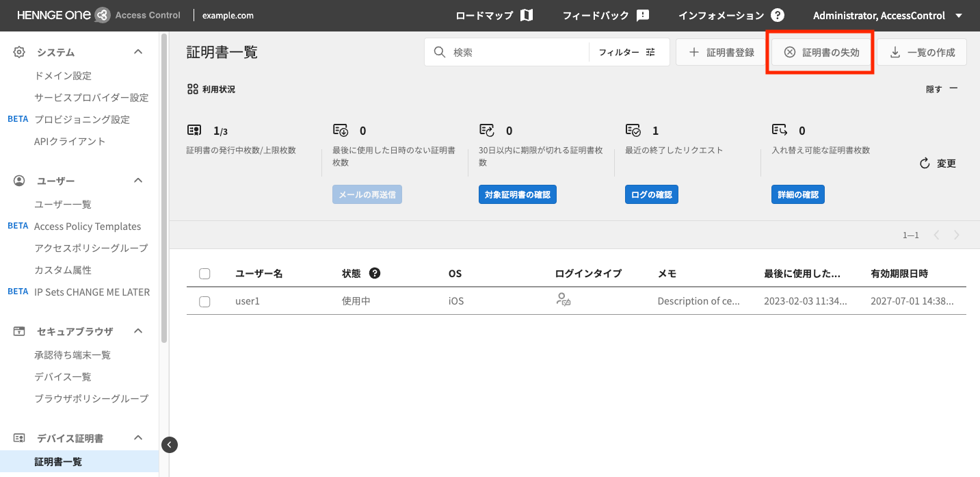Click the ユーザー名 column header
Screen dimensions: 980x477
(x=259, y=274)
